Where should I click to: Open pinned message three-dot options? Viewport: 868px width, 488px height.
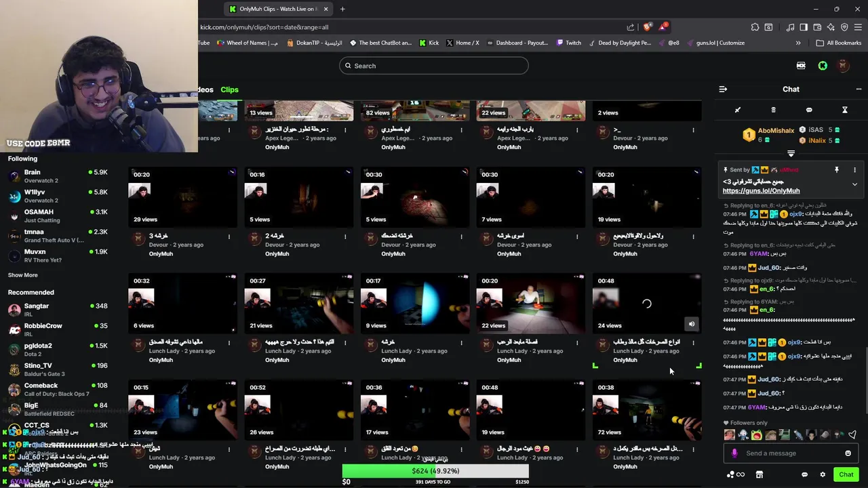(x=854, y=170)
